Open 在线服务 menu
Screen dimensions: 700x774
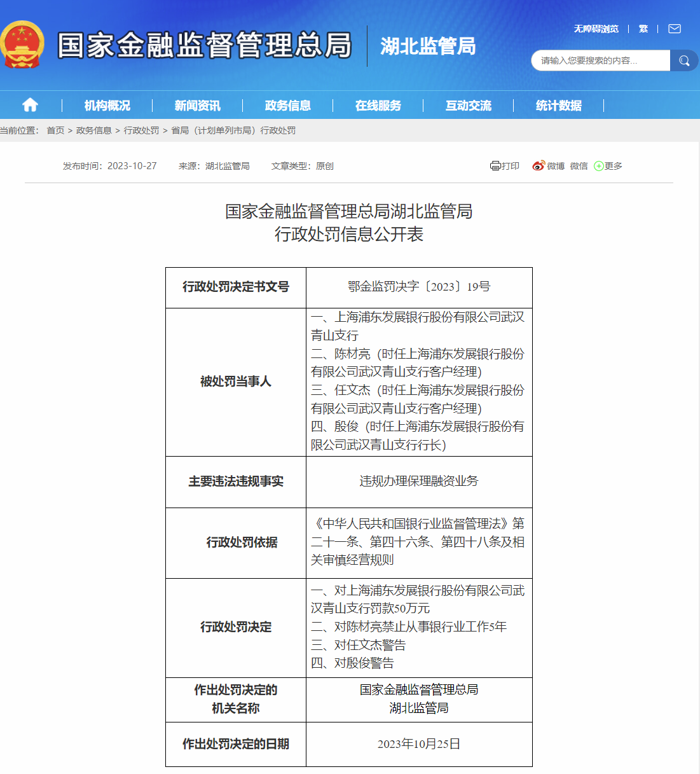tap(378, 106)
